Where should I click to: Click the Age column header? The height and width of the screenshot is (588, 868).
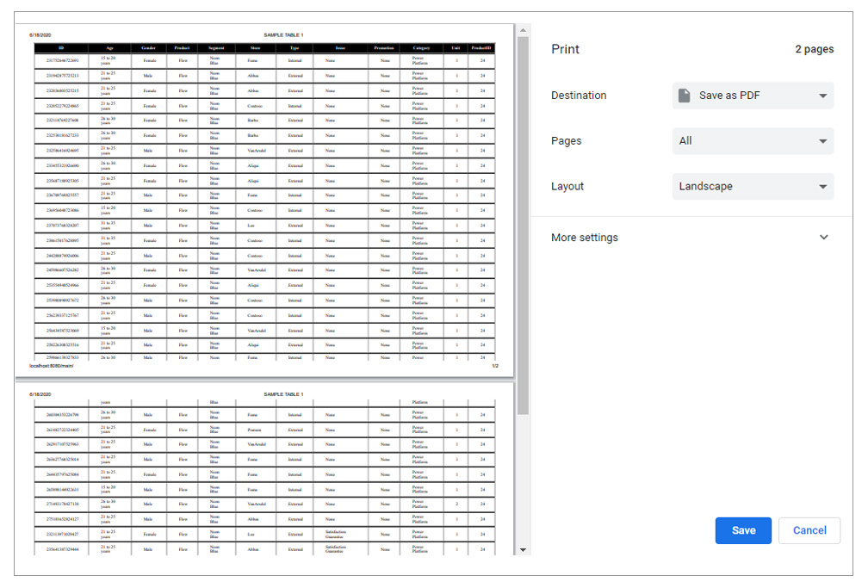click(x=109, y=48)
